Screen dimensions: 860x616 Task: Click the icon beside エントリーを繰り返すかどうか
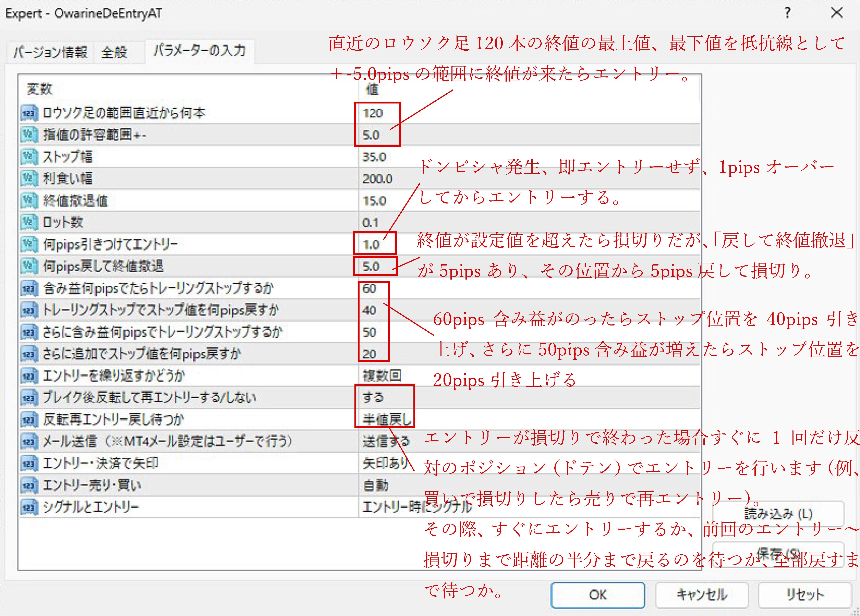click(x=29, y=376)
